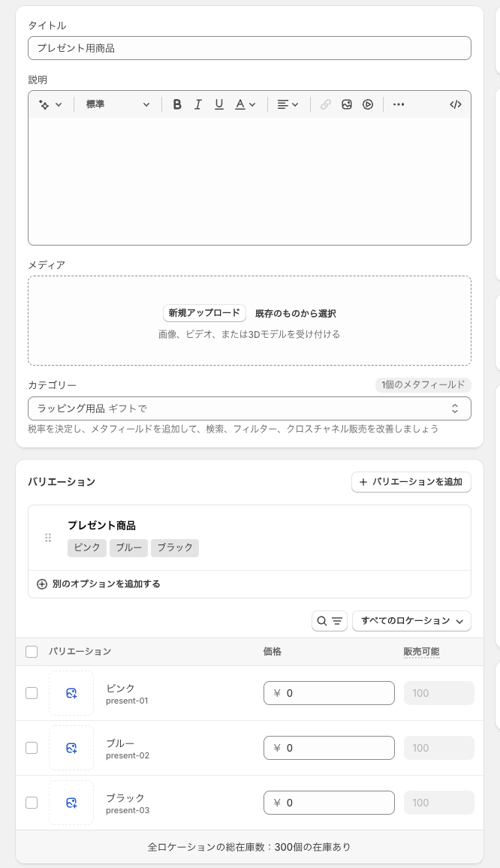The height and width of the screenshot is (868, 500).
Task: Click the 新規アップロード button
Action: pos(204,313)
